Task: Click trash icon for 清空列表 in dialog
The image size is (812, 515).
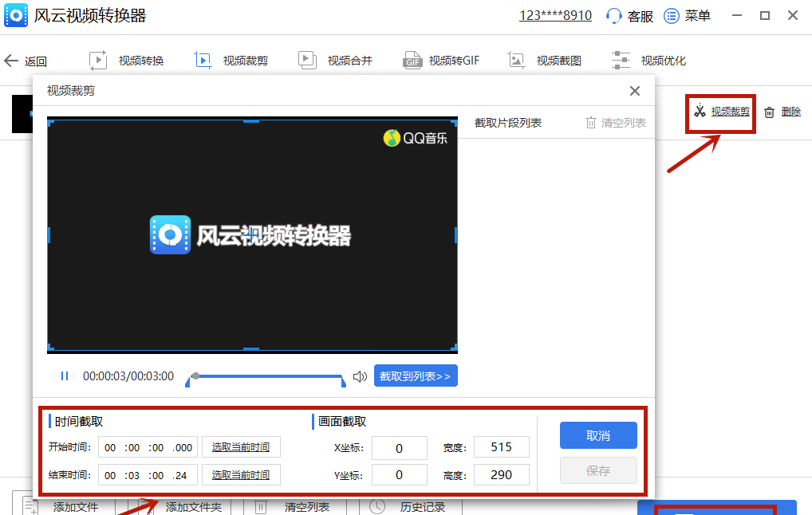Action: (x=591, y=123)
